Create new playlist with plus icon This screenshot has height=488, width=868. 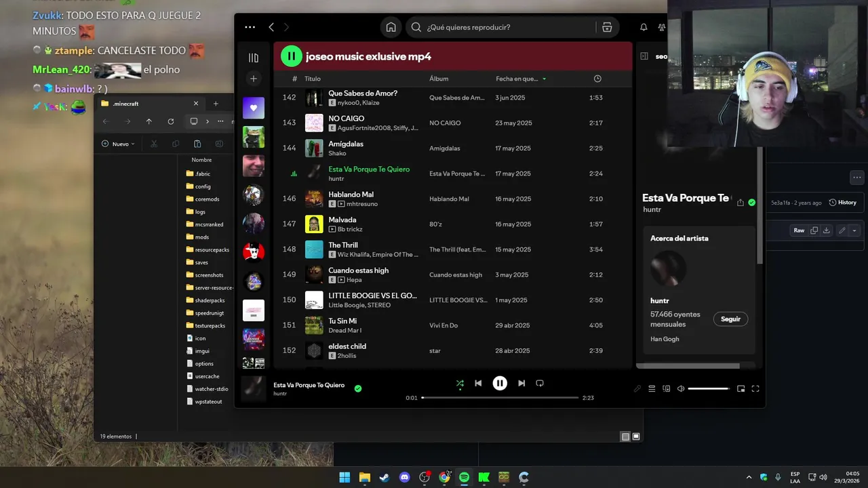coord(254,79)
